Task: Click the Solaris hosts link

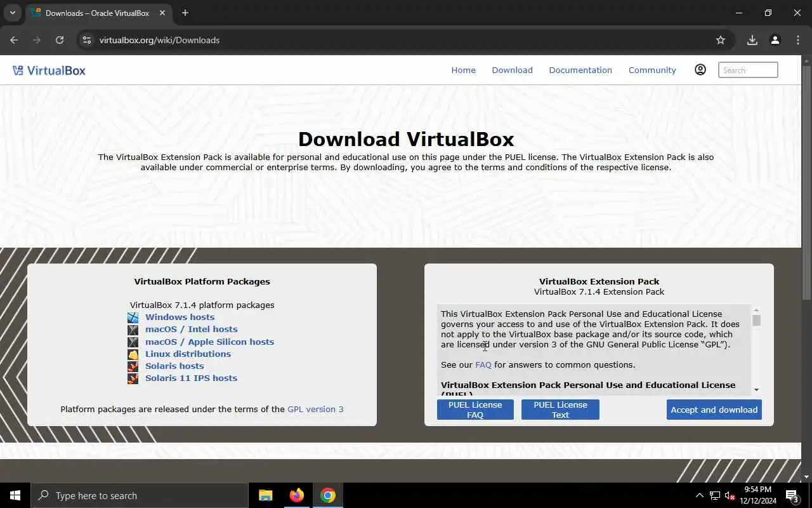Action: [174, 366]
